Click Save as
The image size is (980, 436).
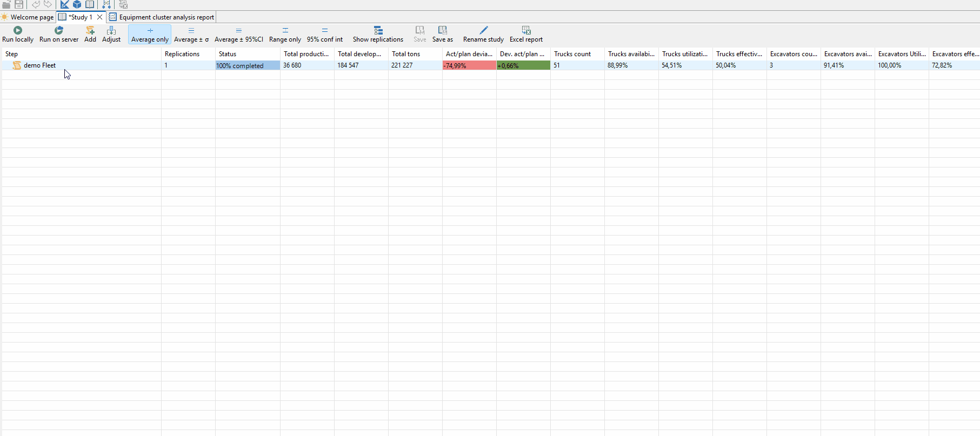coord(443,35)
